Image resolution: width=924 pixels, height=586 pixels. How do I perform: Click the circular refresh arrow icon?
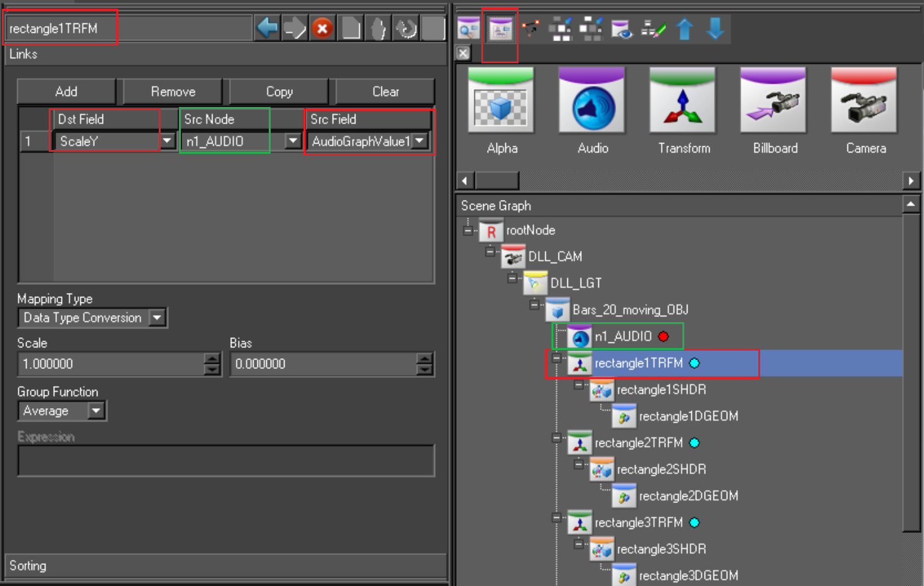406,28
